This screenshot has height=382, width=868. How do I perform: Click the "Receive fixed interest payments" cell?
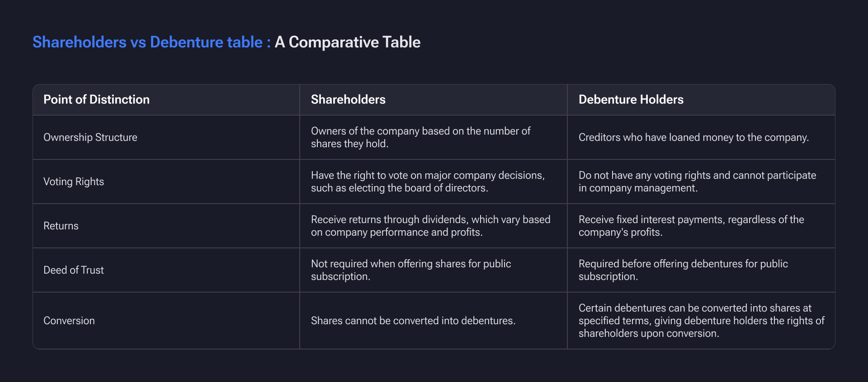tap(691, 226)
